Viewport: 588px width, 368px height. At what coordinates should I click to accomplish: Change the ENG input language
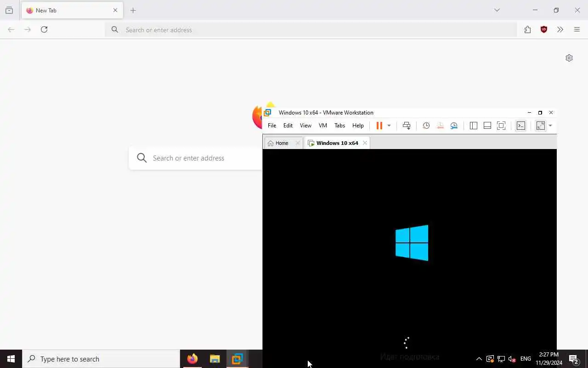526,359
